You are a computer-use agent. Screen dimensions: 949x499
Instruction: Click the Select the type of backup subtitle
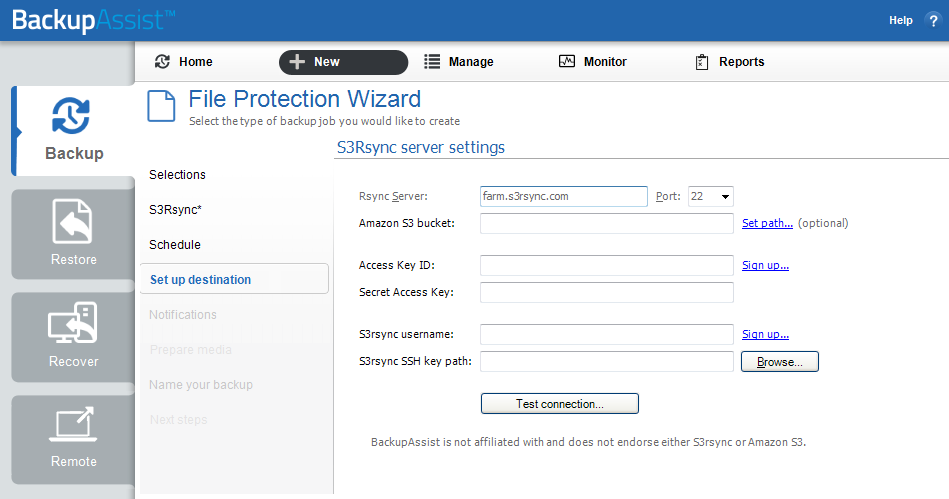coord(324,121)
